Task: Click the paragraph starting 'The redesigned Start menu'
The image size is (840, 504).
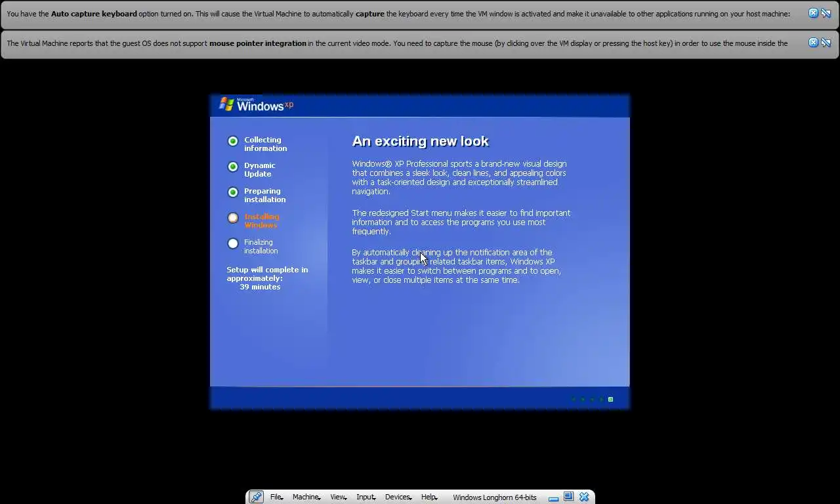Action: click(x=461, y=222)
